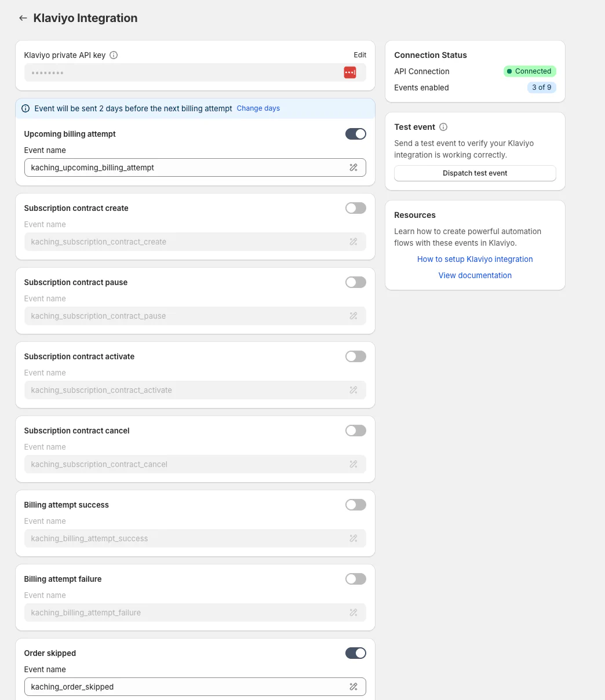Click the 'Billing attempt failure' heading
This screenshot has height=700, width=605.
click(63, 579)
